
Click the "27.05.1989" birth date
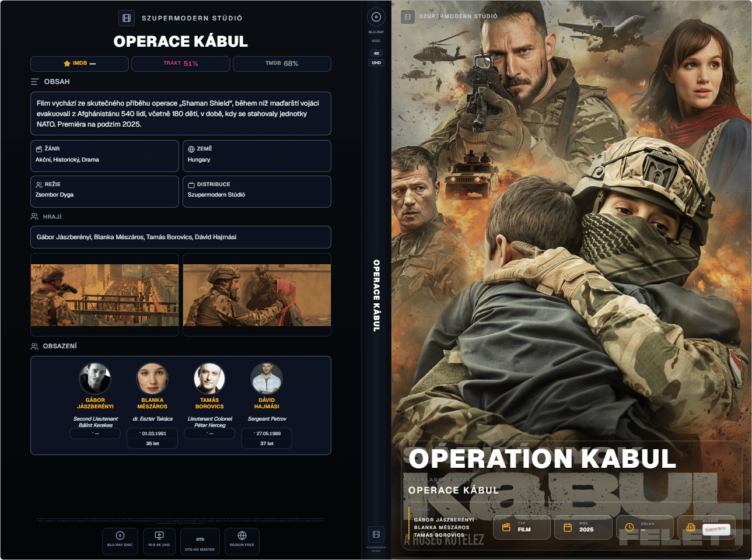coord(268,433)
